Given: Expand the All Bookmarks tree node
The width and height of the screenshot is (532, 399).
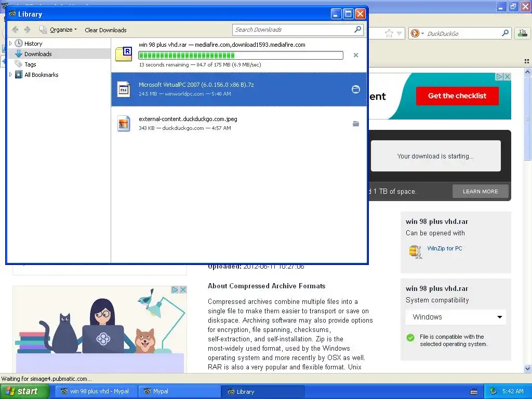Looking at the screenshot, I should 10,75.
